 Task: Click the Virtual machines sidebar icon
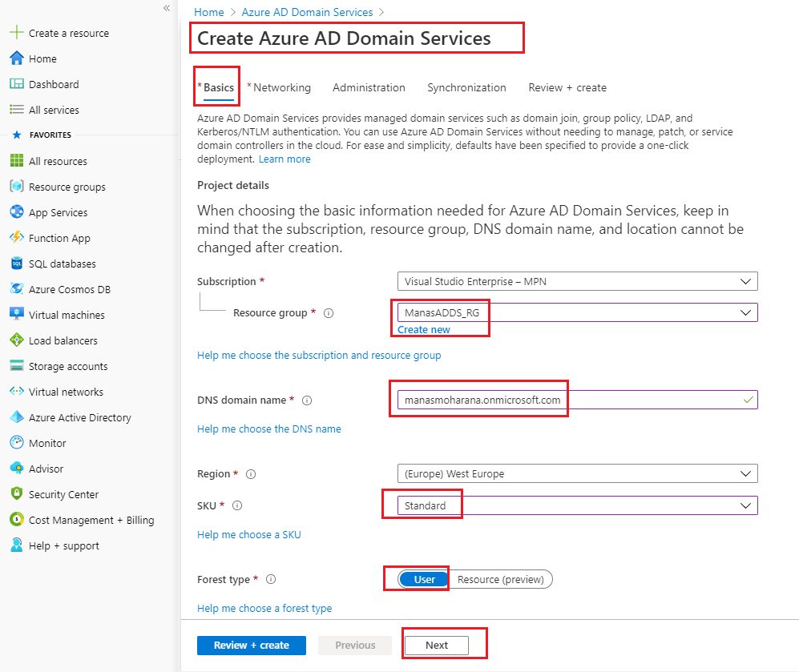[16, 315]
